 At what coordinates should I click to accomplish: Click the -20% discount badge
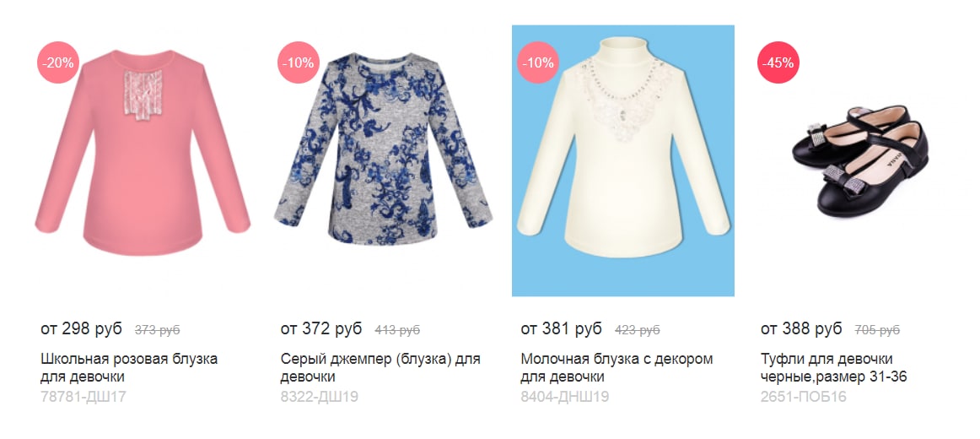click(x=58, y=62)
